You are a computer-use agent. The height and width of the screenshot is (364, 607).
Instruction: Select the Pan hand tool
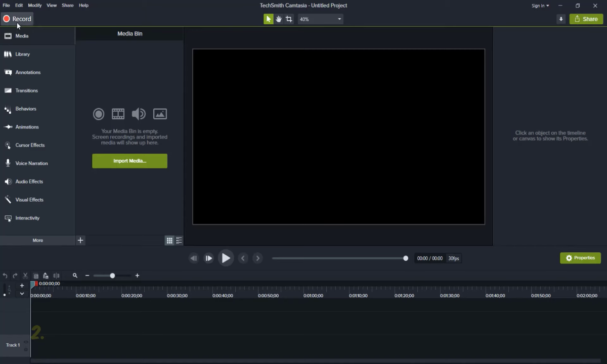click(x=278, y=19)
